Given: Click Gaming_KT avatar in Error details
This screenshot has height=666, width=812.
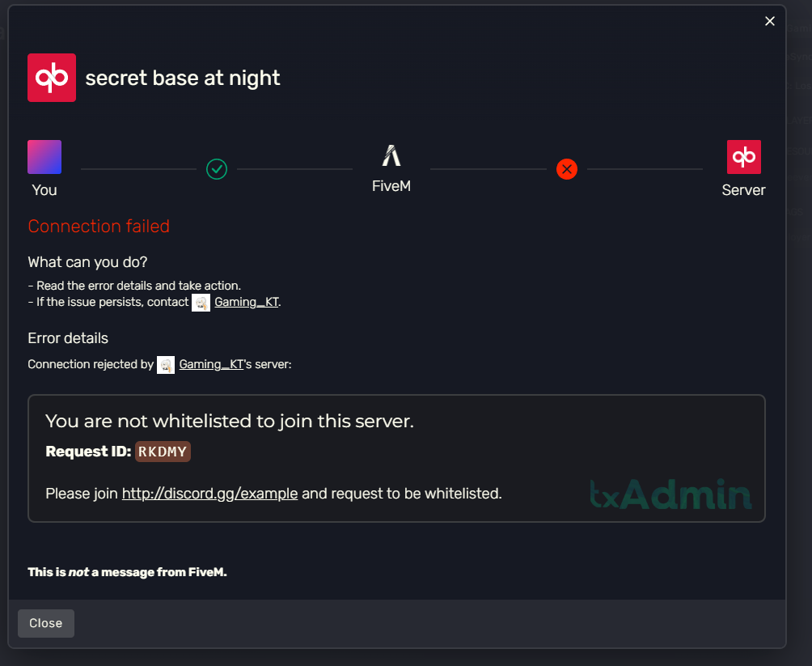Looking at the screenshot, I should tap(166, 365).
